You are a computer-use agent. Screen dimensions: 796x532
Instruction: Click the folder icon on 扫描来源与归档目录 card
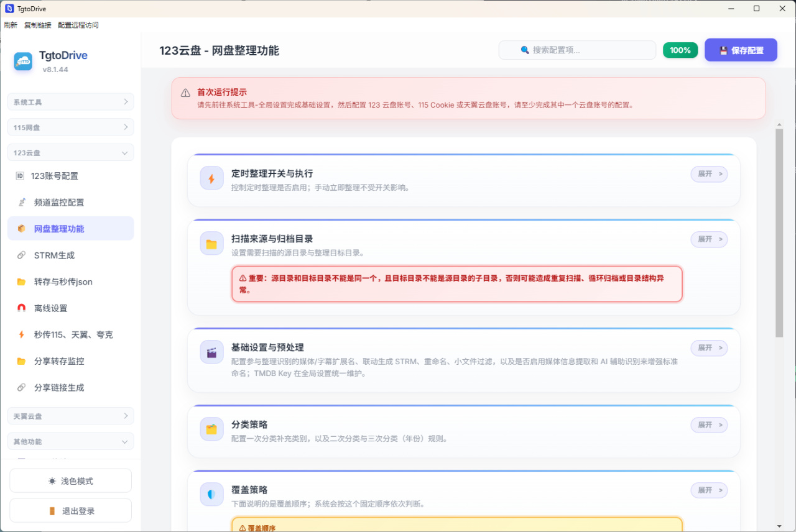click(x=211, y=244)
